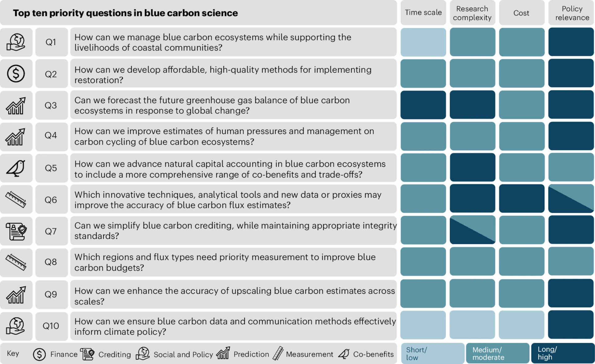Click the prediction chart icon beside Q3
The image size is (595, 364).
[x=16, y=106]
